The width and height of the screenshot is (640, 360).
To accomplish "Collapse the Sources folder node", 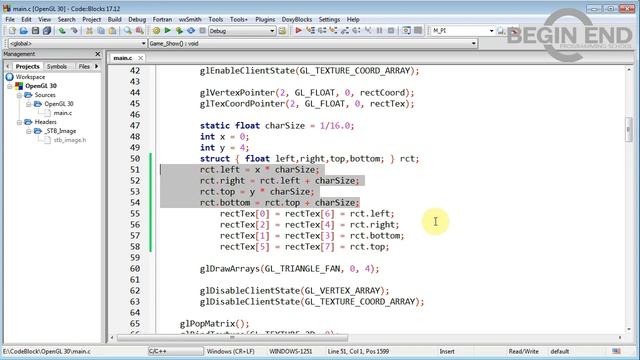I will (x=19, y=95).
